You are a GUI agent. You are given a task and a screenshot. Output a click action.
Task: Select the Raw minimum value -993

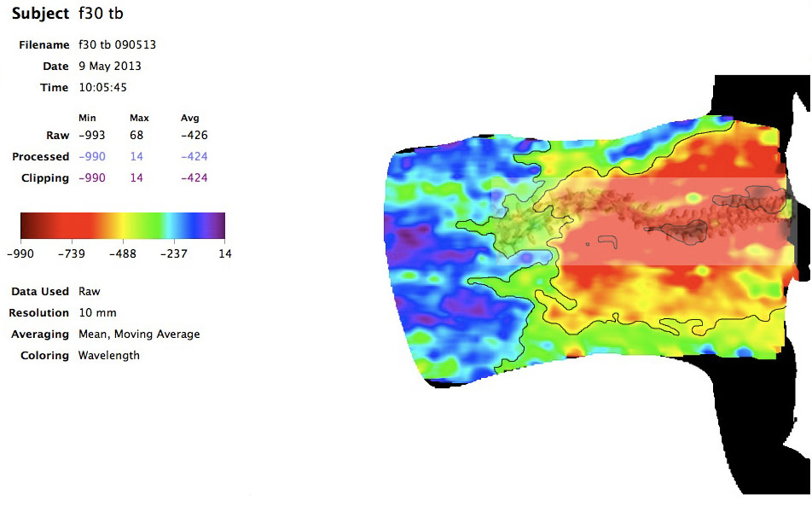91,135
